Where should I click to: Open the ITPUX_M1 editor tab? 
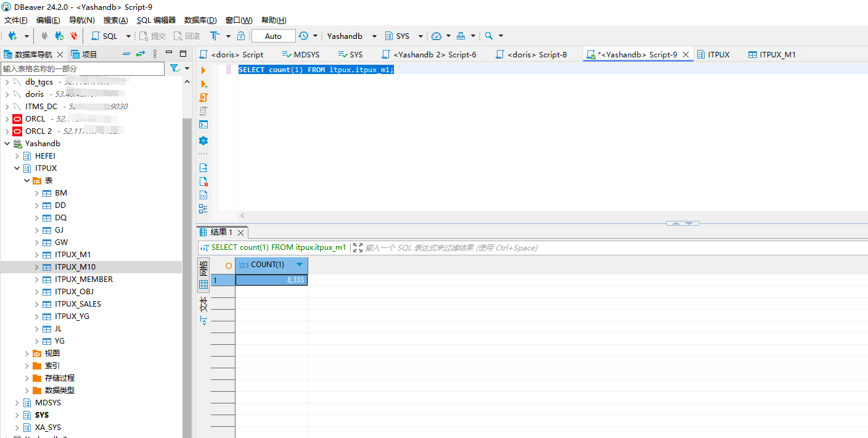(x=772, y=54)
